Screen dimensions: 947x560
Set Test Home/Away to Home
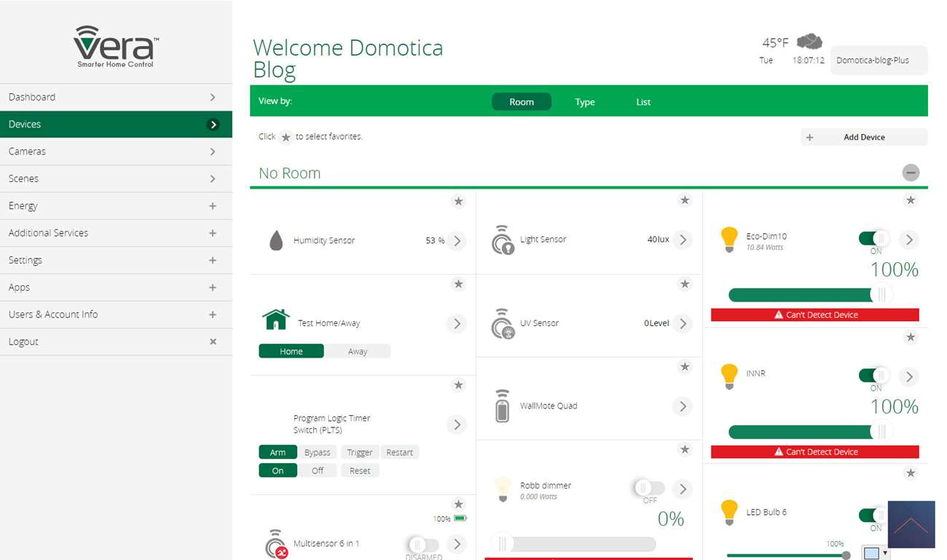291,351
